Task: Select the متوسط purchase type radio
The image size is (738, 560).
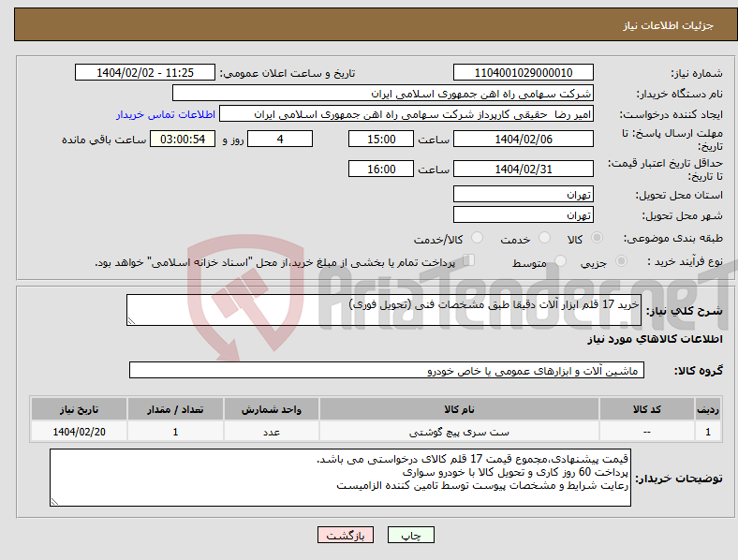Action: [560, 261]
